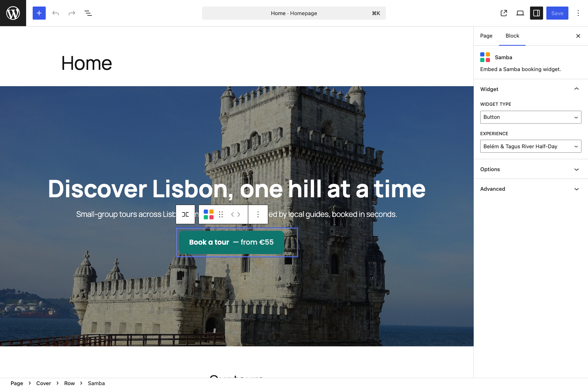Click the move left/right arrows
The height and width of the screenshot is (388, 588).
pos(236,214)
